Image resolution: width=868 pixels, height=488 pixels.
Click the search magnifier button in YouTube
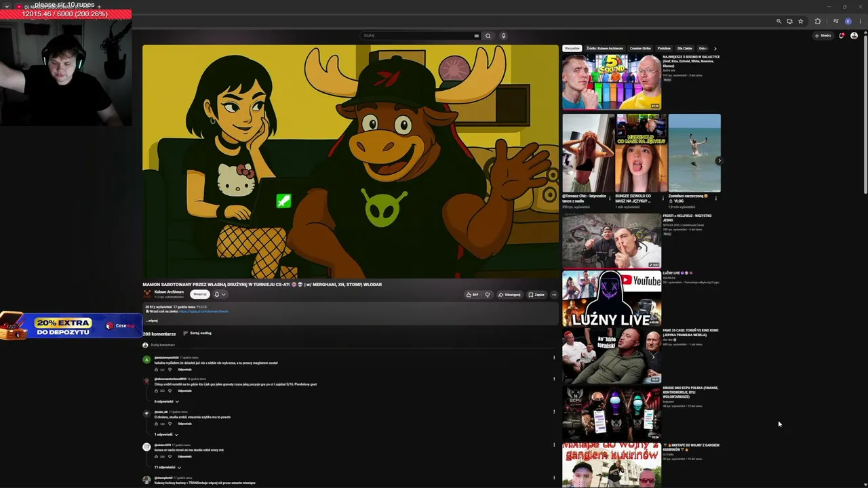(x=488, y=36)
